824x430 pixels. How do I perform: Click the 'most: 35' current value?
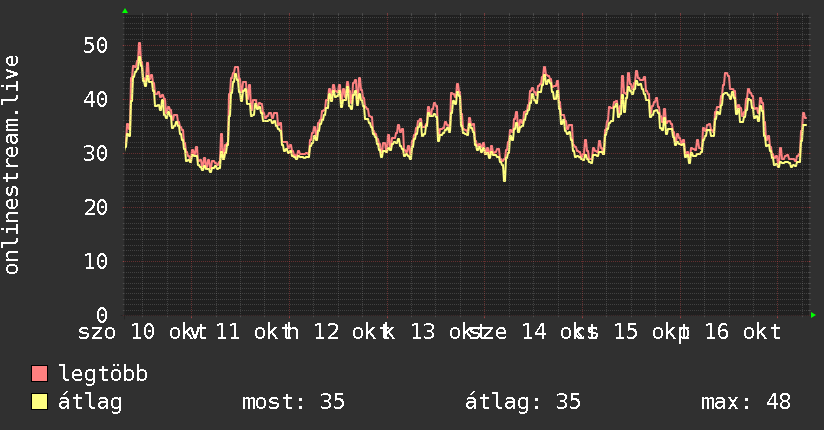(x=293, y=402)
